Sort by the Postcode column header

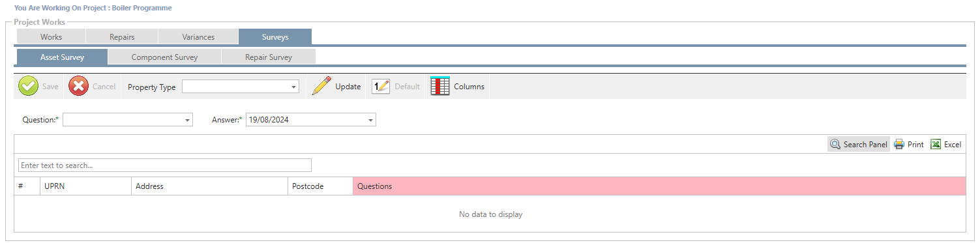click(x=320, y=186)
